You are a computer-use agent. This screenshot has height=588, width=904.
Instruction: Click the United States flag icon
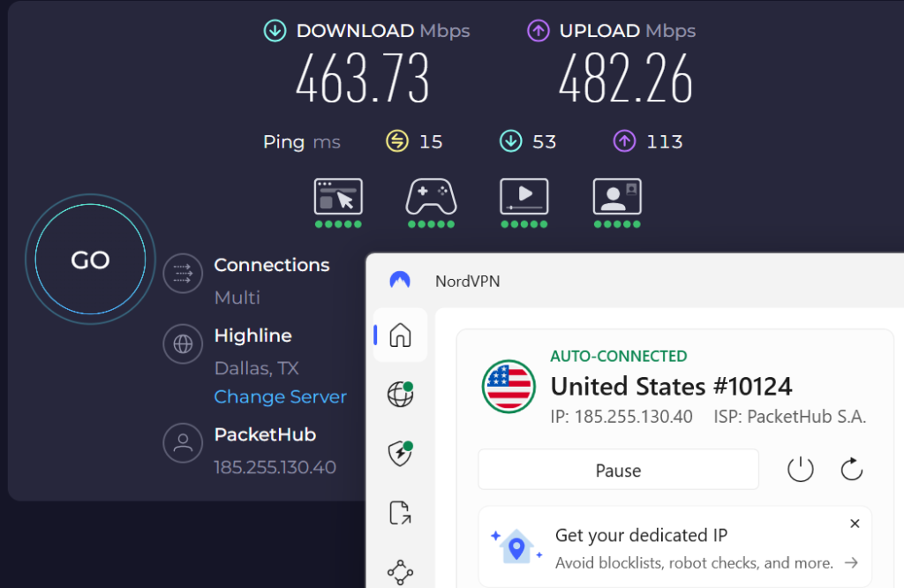508,387
